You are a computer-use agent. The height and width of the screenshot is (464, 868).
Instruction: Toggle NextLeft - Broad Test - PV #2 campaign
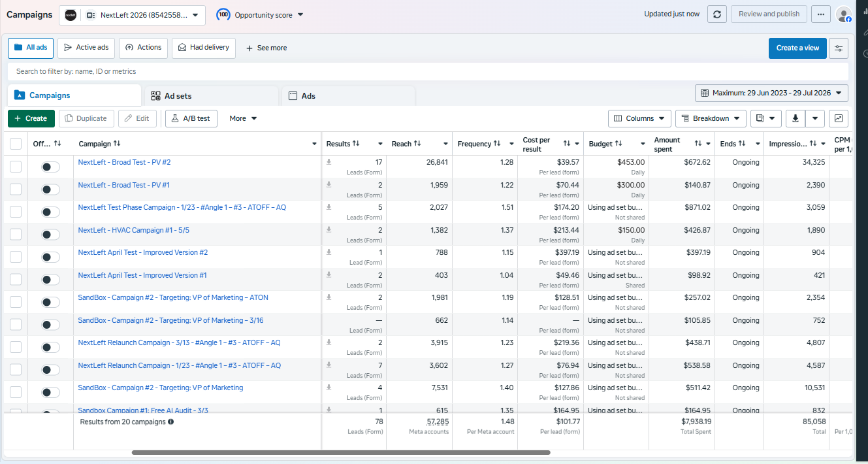(x=50, y=167)
